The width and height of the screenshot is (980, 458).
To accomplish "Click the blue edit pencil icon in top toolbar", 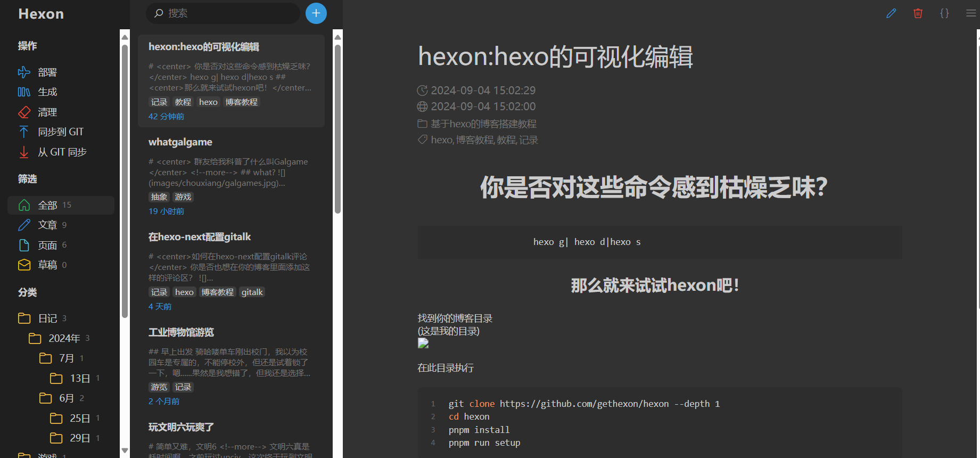I will point(891,13).
